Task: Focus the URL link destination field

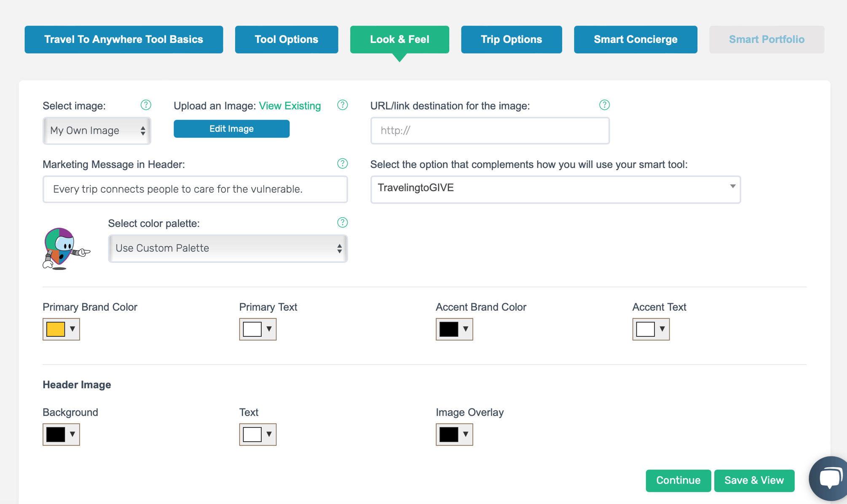Action: 490,131
